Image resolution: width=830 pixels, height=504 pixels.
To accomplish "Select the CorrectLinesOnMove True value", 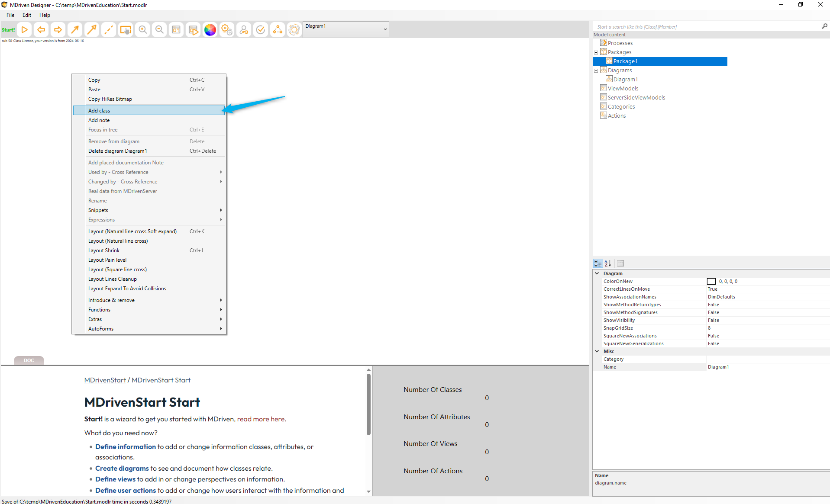I will coord(712,289).
